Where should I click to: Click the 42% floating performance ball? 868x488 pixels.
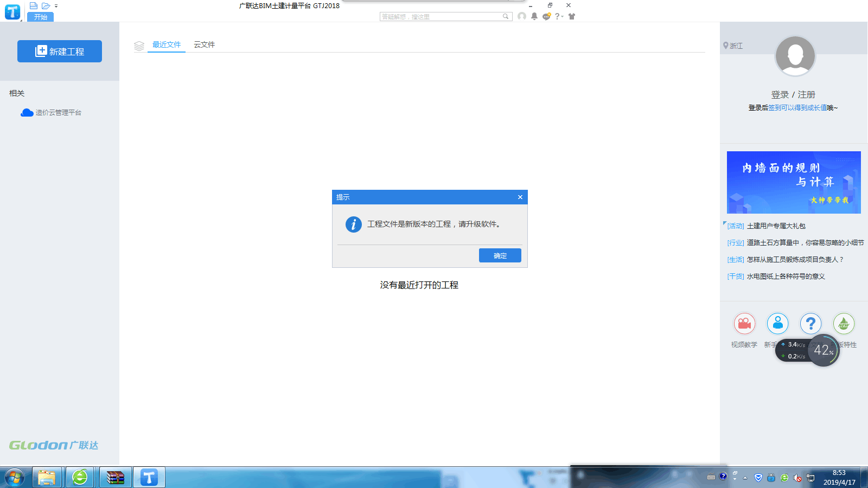point(823,350)
